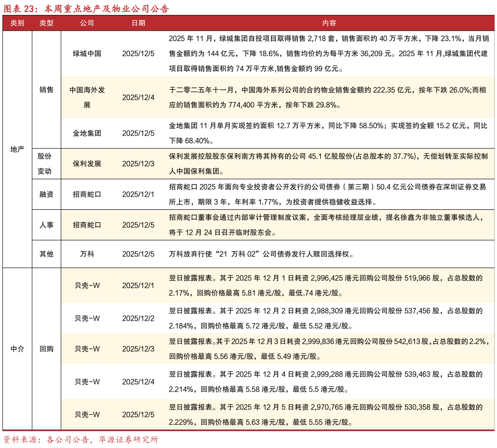Select the 人事 type cell
The image size is (497, 448).
46,225
